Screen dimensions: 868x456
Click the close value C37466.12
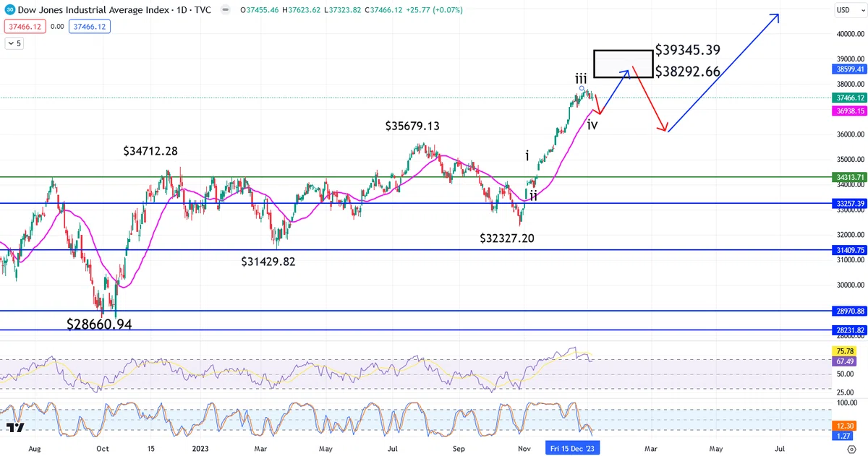click(x=386, y=10)
